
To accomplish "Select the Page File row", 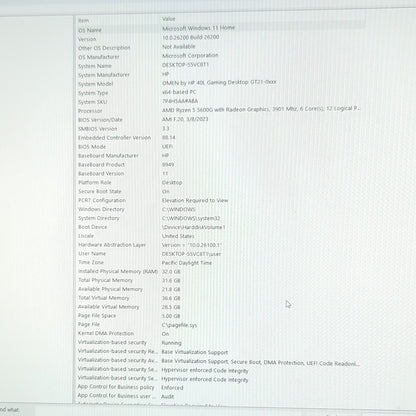I will click(x=220, y=324).
